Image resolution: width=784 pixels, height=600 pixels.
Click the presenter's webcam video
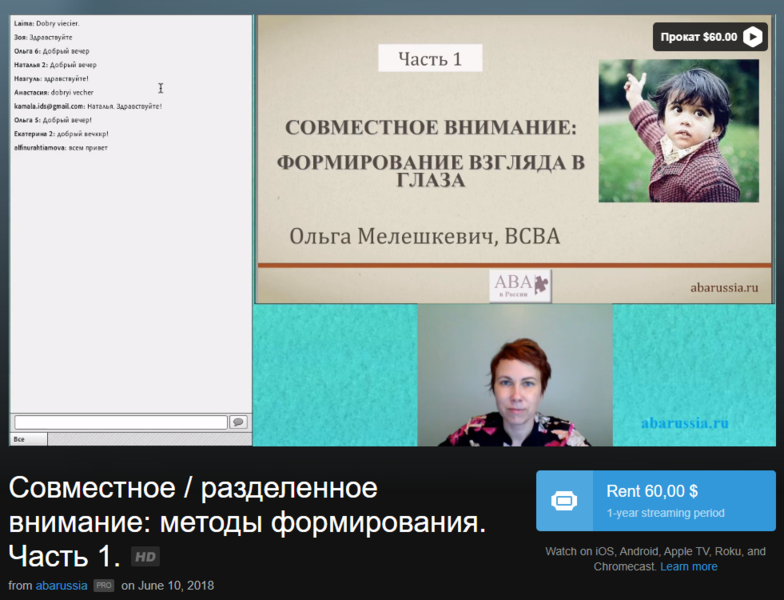point(514,375)
